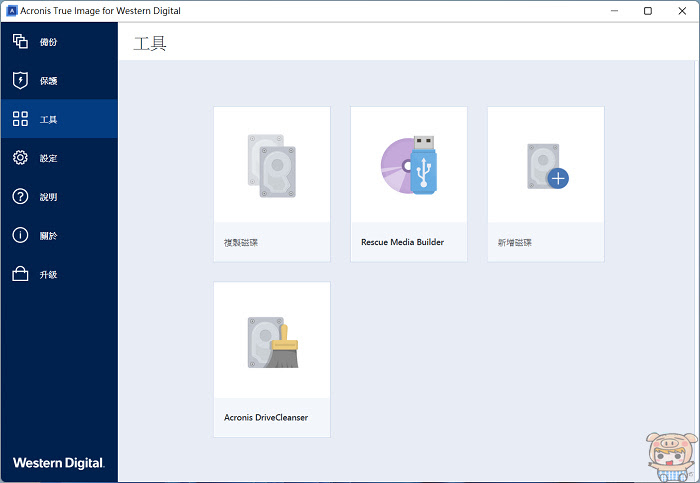Click the add new disk plus icon
Screen dimensions: 700x483
547,166
